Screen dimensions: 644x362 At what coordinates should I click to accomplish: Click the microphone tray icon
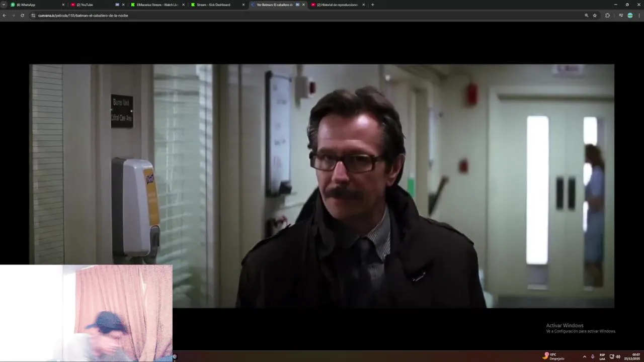point(592,356)
